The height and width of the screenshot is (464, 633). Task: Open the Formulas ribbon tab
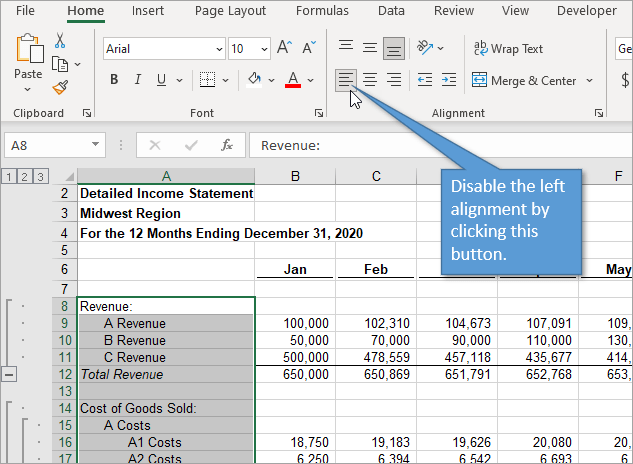(x=323, y=11)
